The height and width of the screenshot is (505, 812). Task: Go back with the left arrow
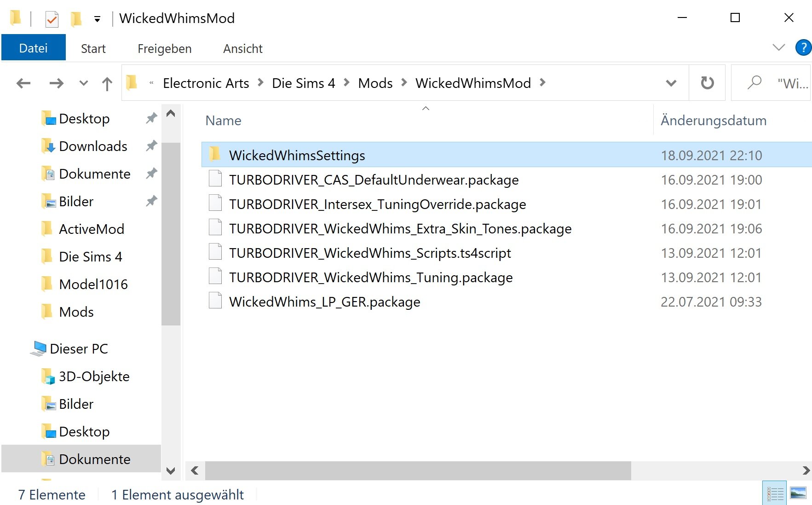[x=23, y=83]
